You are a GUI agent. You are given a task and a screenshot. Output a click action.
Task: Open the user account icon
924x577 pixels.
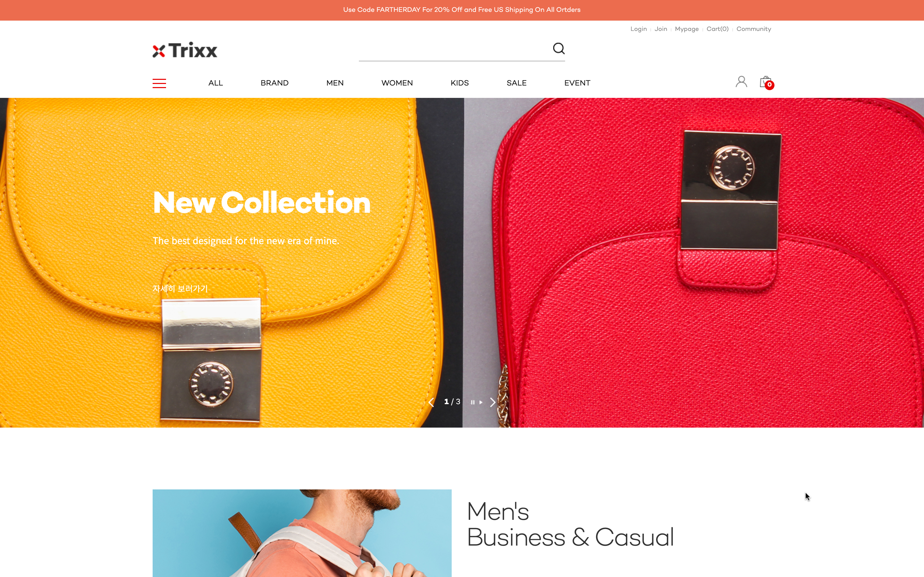tap(741, 82)
